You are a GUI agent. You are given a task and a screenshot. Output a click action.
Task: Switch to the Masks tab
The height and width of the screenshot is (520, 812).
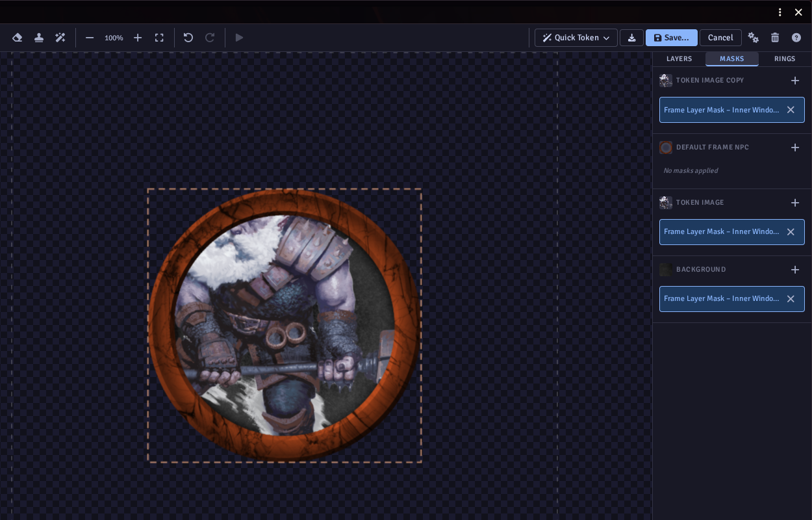pyautogui.click(x=732, y=58)
